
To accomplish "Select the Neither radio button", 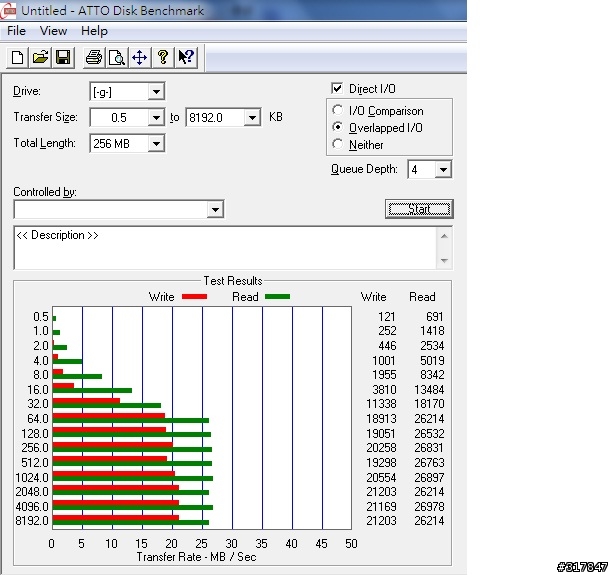I will coord(337,144).
